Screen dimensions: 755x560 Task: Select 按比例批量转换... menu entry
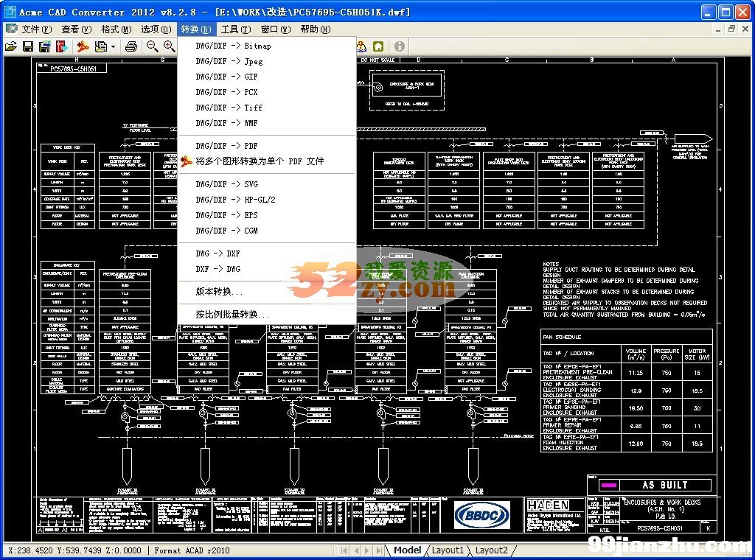click(267, 315)
